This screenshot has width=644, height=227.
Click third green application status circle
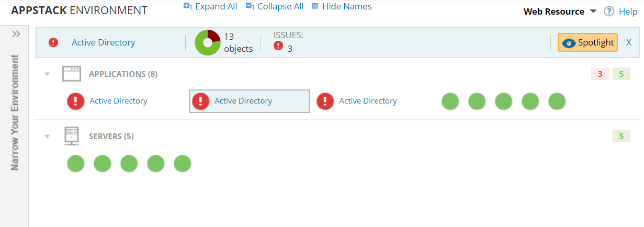(x=504, y=101)
